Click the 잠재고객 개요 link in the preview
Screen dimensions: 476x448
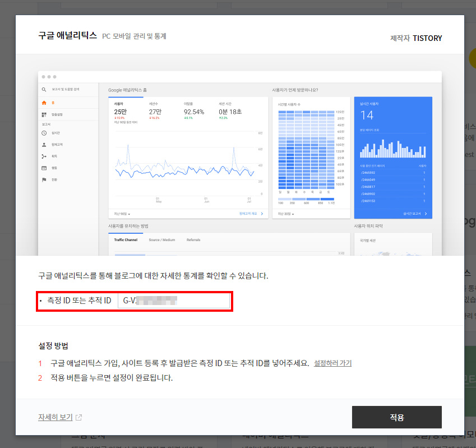(x=251, y=214)
